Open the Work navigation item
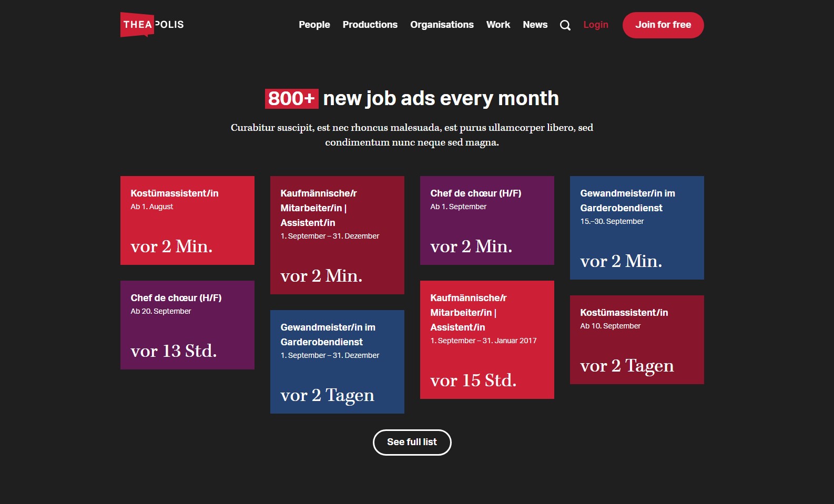The width and height of the screenshot is (834, 504). point(498,25)
